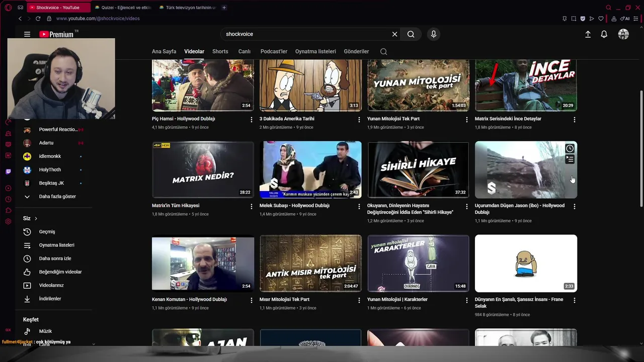Open Opera easy setup sliders icon
The height and width of the screenshot is (362, 644).
[637, 19]
